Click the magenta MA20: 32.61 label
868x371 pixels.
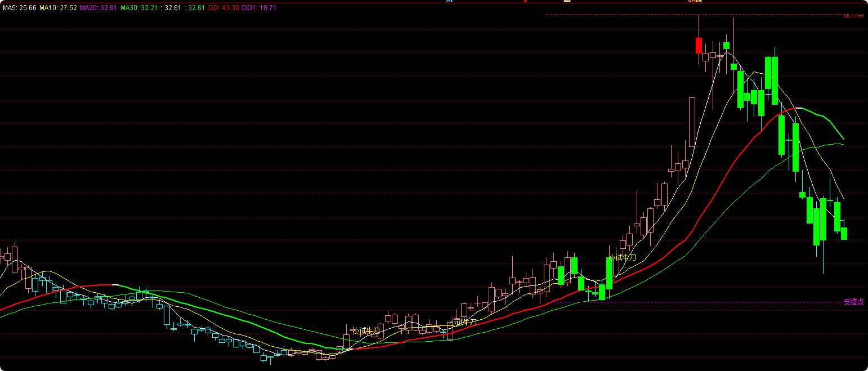[x=99, y=8]
